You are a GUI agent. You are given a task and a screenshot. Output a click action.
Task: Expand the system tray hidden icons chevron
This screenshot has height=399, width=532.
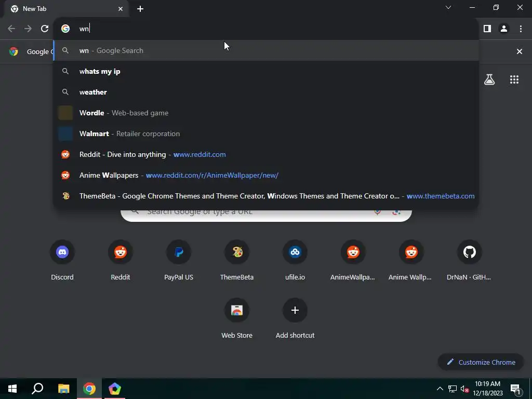(x=440, y=389)
